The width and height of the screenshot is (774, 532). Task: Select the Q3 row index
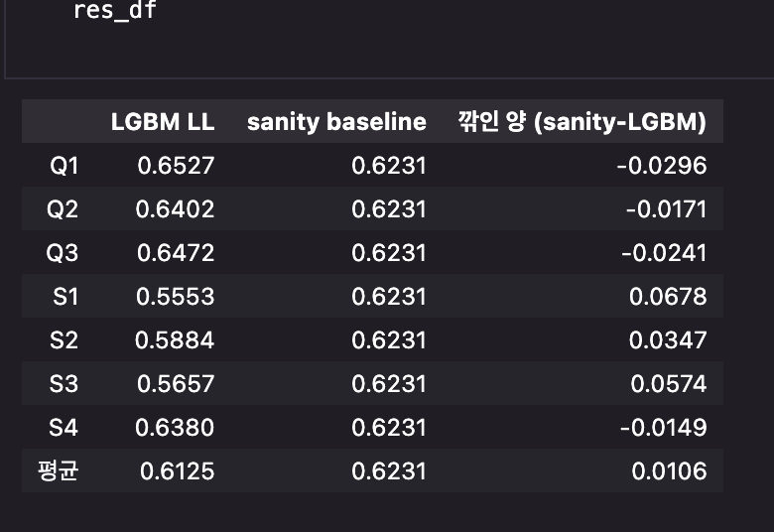point(63,252)
